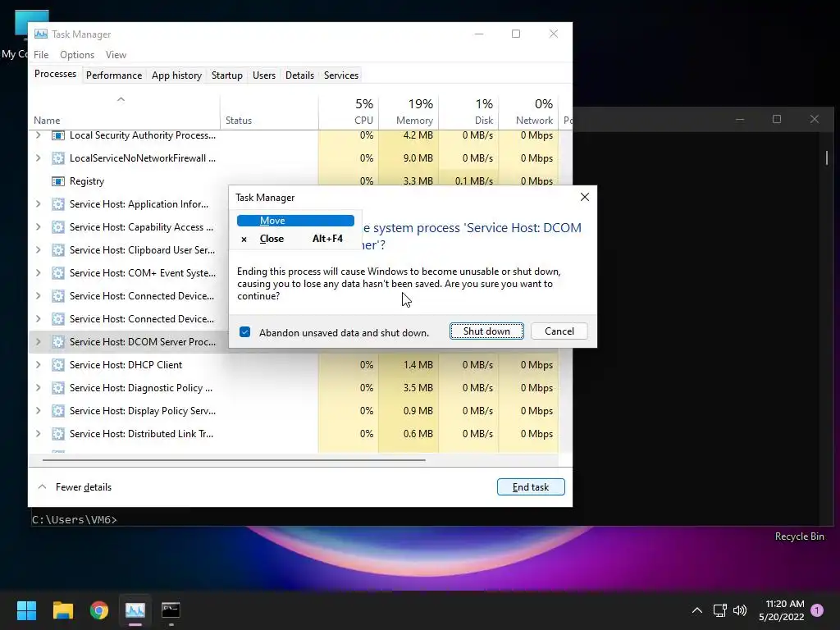Click the Task Manager title bar app icon

(x=41, y=34)
